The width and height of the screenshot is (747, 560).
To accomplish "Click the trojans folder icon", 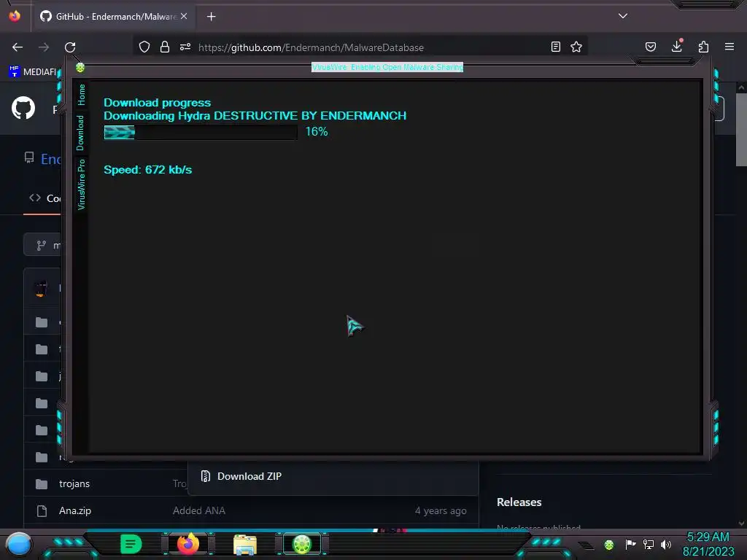I will (x=42, y=484).
